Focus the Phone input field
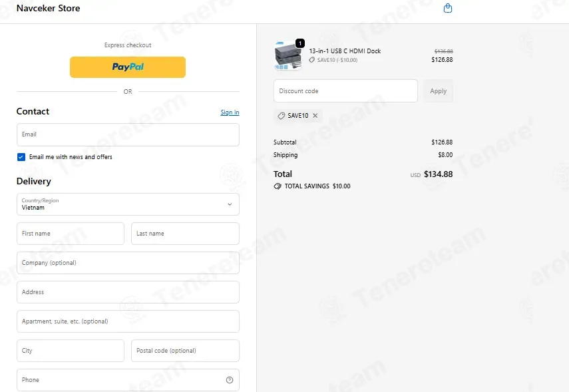Viewport: 569px width, 392px height. point(128,380)
